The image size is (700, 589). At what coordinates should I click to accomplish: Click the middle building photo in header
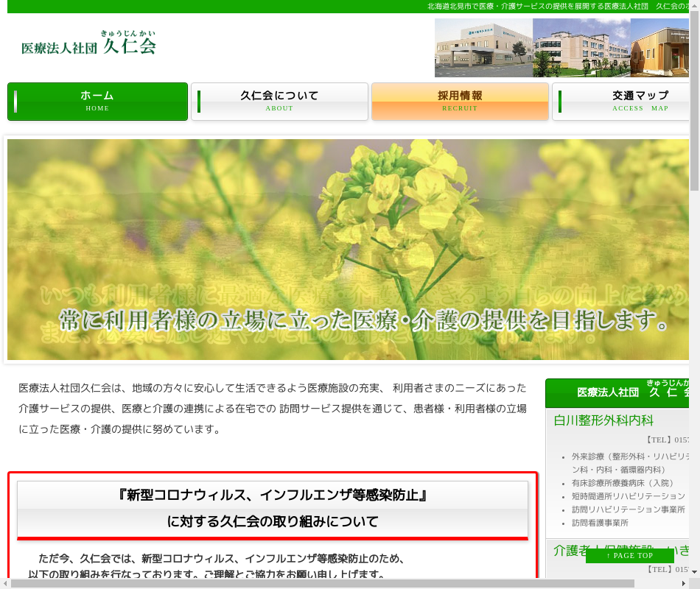[x=581, y=48]
